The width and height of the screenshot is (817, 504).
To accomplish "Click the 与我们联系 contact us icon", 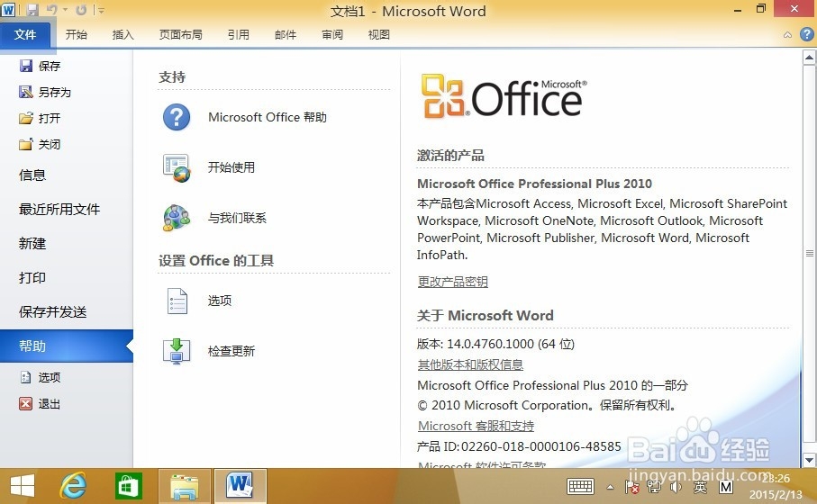I will coord(177,218).
